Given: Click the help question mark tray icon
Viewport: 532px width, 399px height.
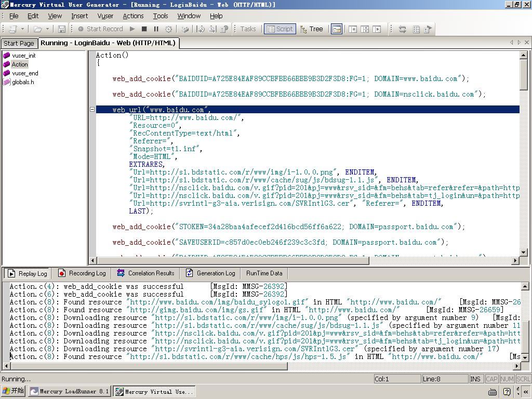Looking at the screenshot, I should [x=507, y=392].
